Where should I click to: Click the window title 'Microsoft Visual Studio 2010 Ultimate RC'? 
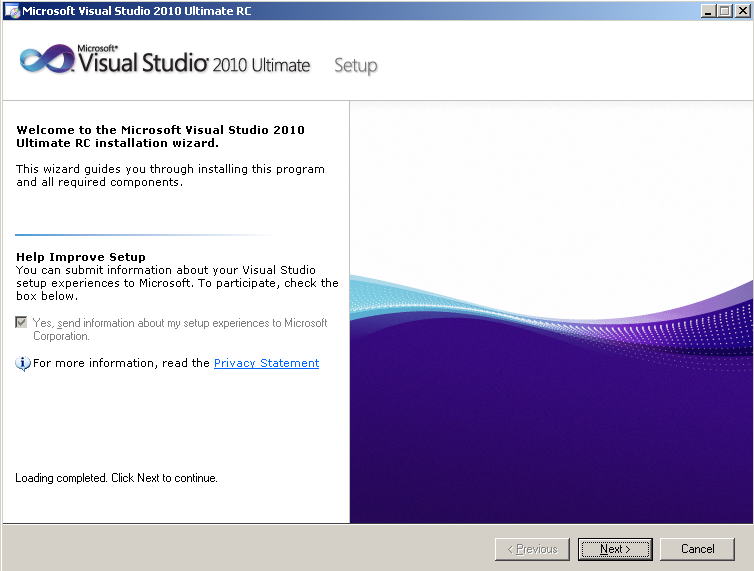coord(137,11)
